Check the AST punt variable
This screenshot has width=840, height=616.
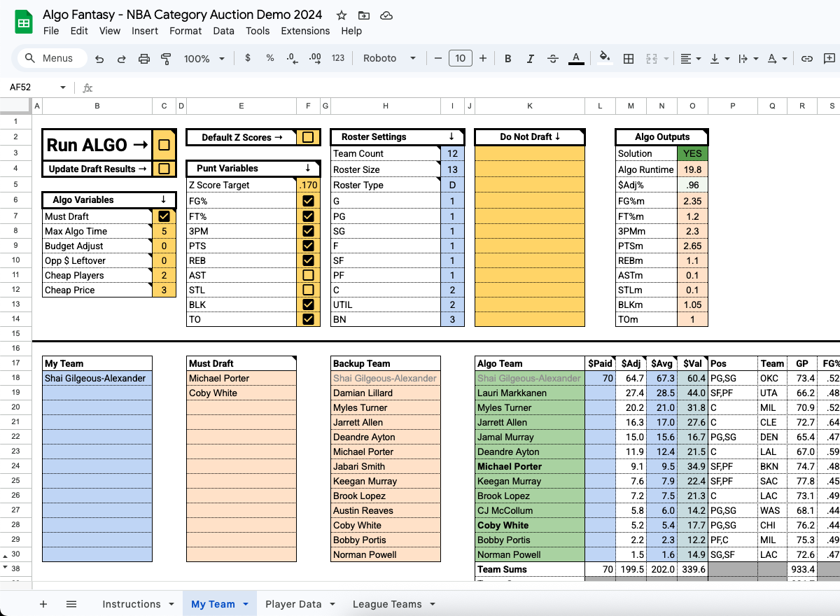[307, 275]
